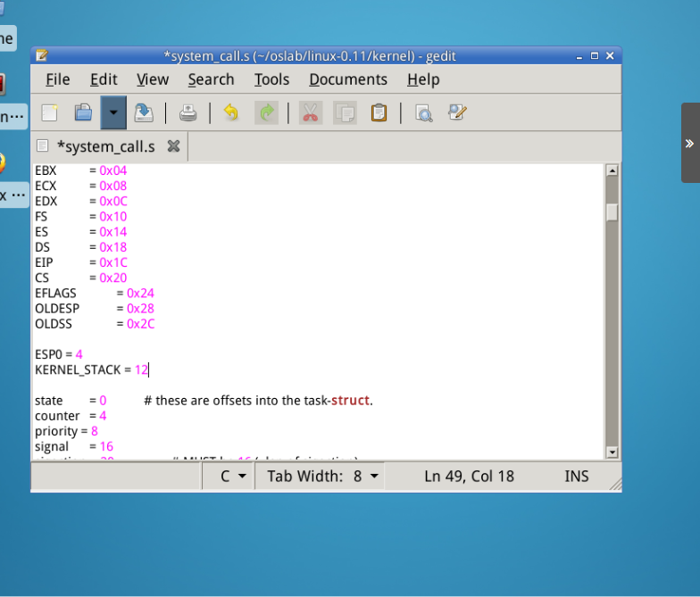Screen dimensions: 700x597
Task: Place the cursor on the ESP0 = 4 line
Action: [59, 354]
